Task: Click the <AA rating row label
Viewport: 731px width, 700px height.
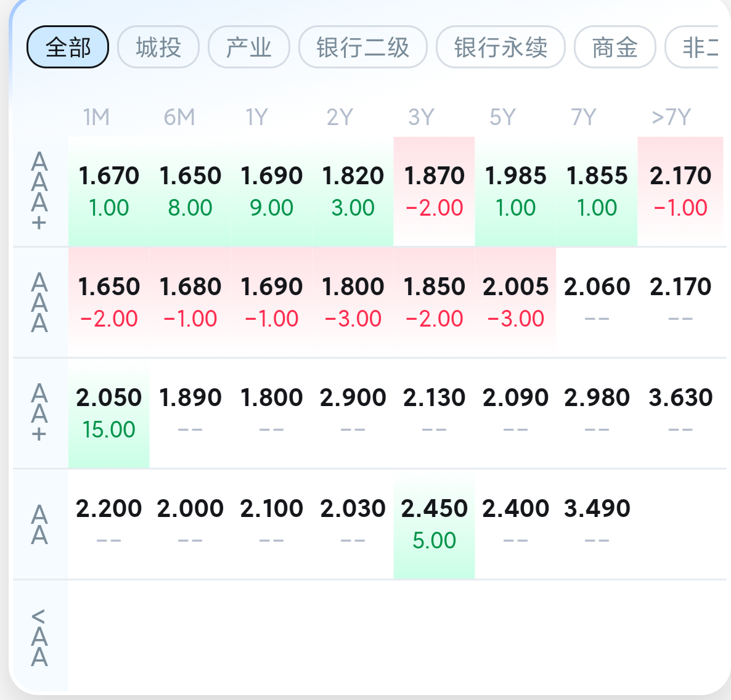Action: click(39, 637)
